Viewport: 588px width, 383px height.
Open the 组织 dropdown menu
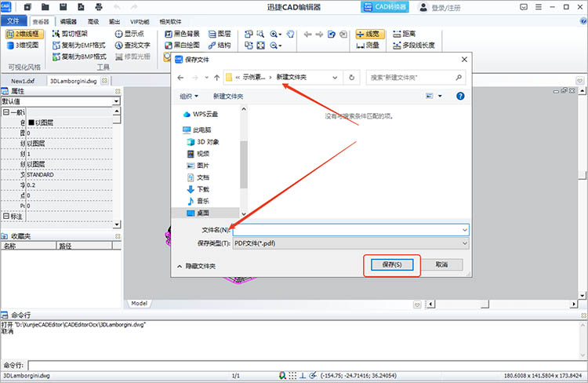189,97
